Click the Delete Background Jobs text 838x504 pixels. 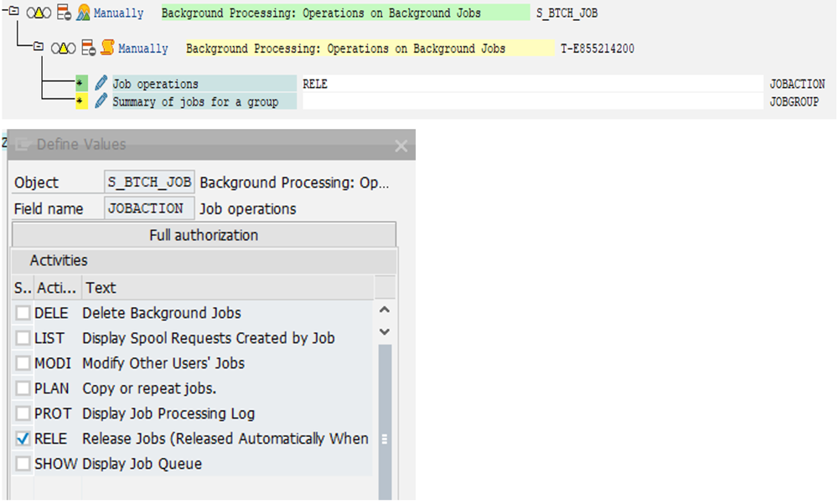[162, 313]
